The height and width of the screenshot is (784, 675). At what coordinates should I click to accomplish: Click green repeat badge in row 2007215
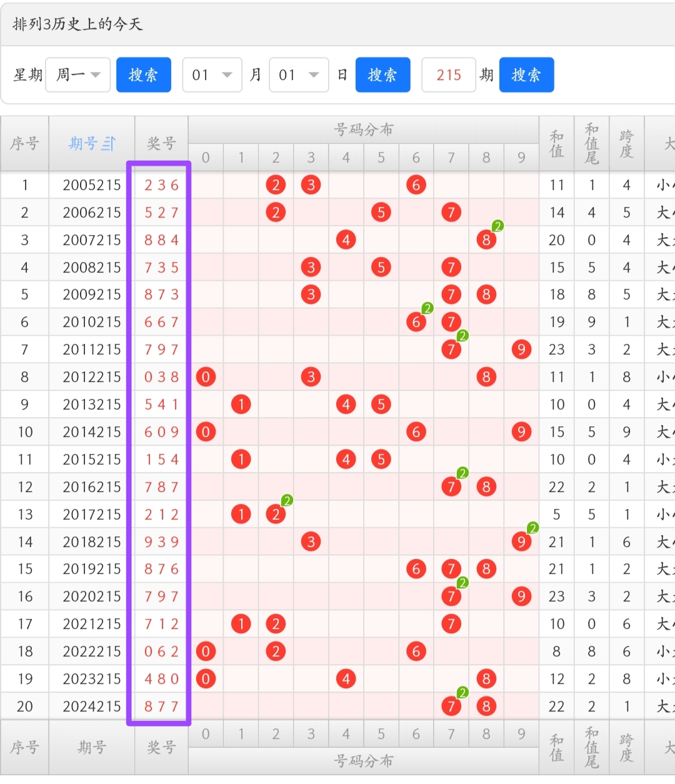pos(497,226)
